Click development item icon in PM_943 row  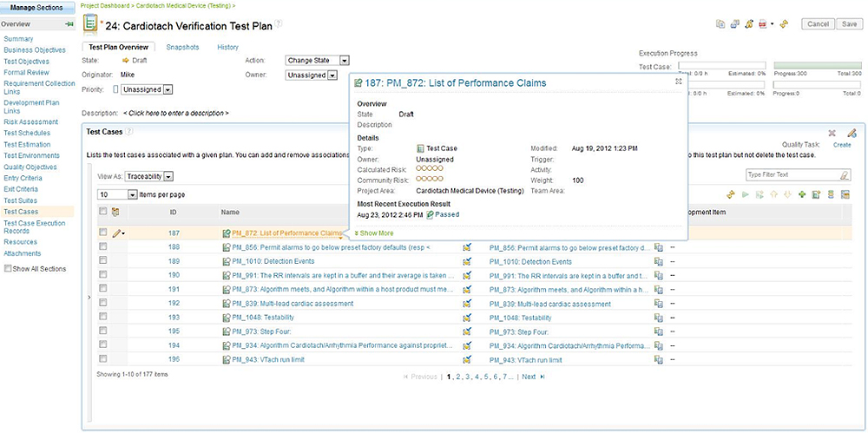658,360
